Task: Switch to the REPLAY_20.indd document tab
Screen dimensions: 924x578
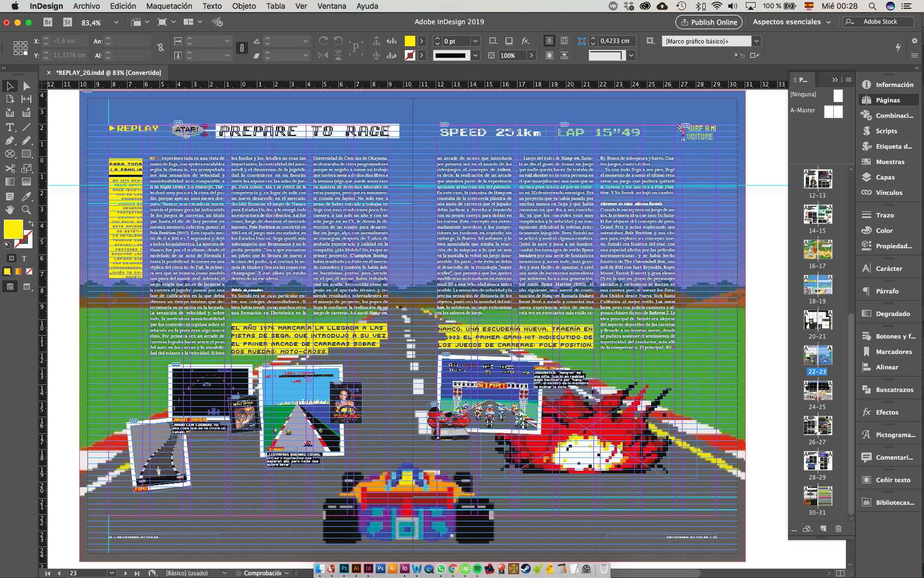Action: pyautogui.click(x=108, y=73)
